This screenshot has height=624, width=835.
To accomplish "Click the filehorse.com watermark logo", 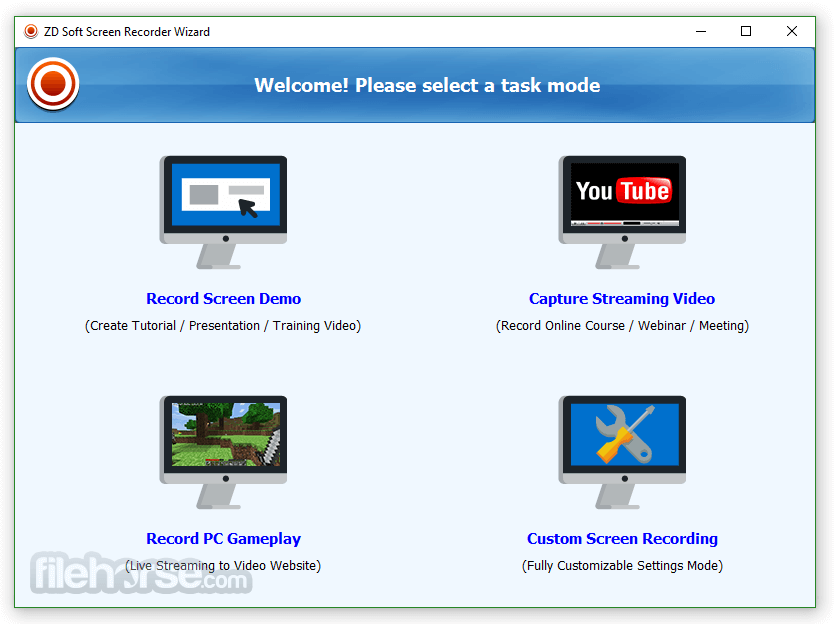I will click(x=140, y=575).
